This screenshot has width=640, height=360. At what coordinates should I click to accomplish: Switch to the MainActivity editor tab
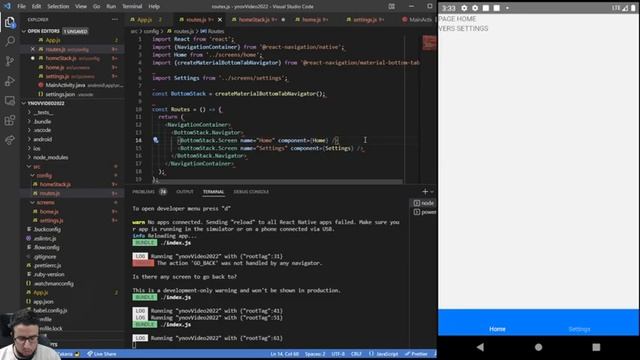point(417,20)
